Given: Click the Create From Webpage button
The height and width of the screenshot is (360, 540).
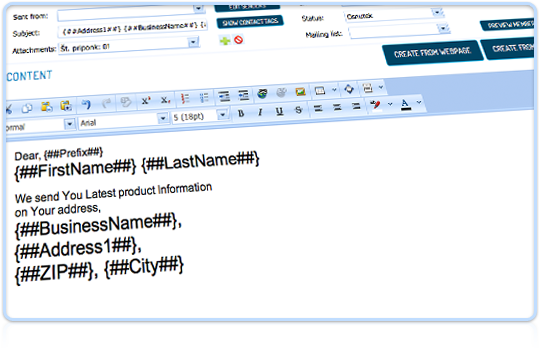Looking at the screenshot, I should point(433,53).
